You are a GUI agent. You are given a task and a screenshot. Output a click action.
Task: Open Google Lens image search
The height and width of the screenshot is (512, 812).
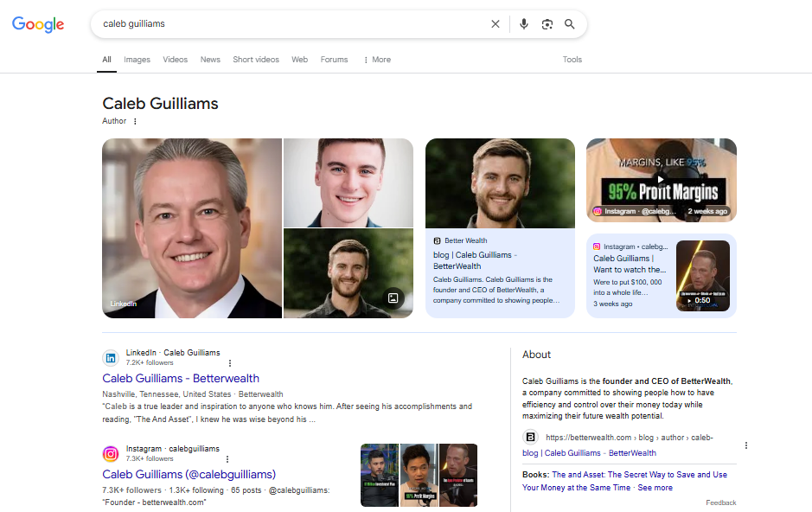(x=547, y=24)
